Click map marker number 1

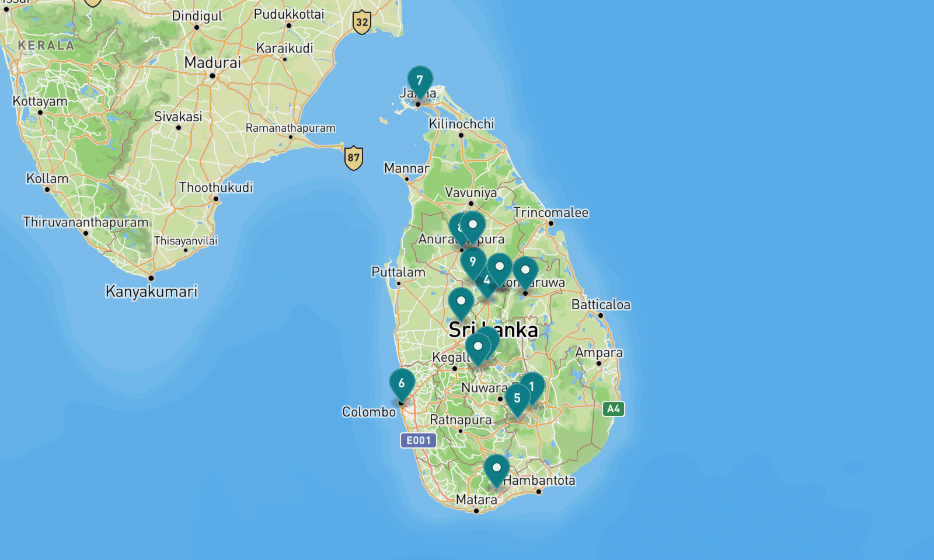534,387
